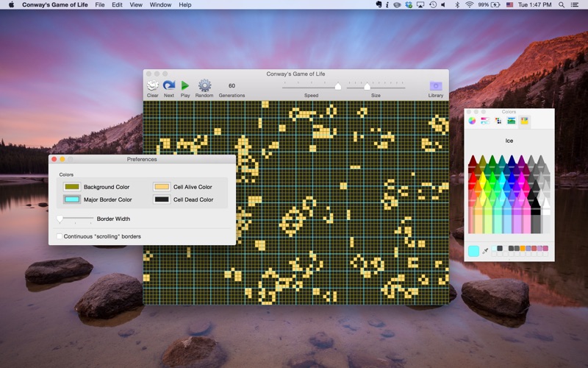
Task: Set the Speed slider handle
Action: pyautogui.click(x=338, y=86)
